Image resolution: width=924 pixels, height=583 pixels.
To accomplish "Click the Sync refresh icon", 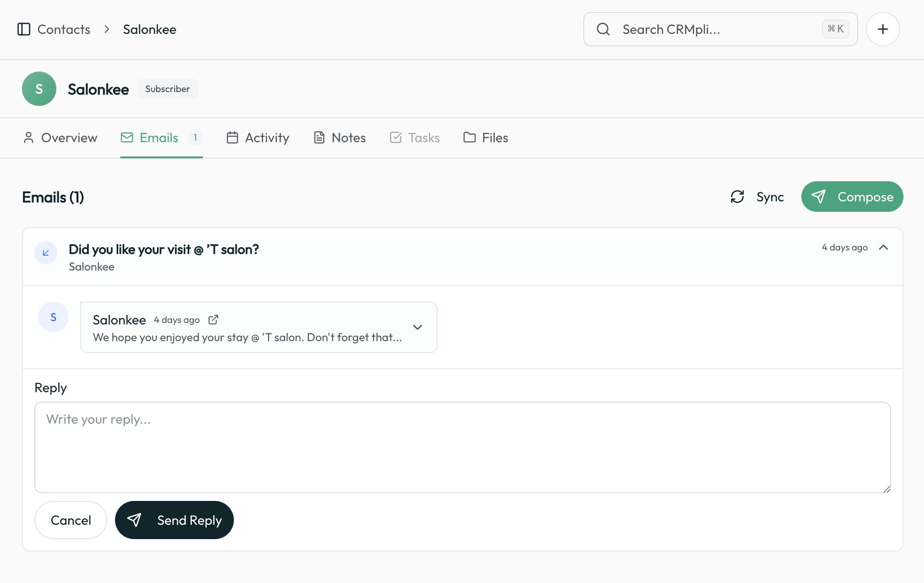I will click(x=737, y=197).
